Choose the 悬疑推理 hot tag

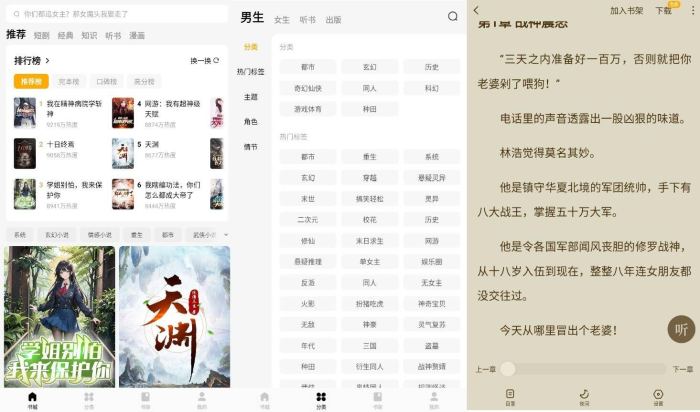[x=308, y=262]
